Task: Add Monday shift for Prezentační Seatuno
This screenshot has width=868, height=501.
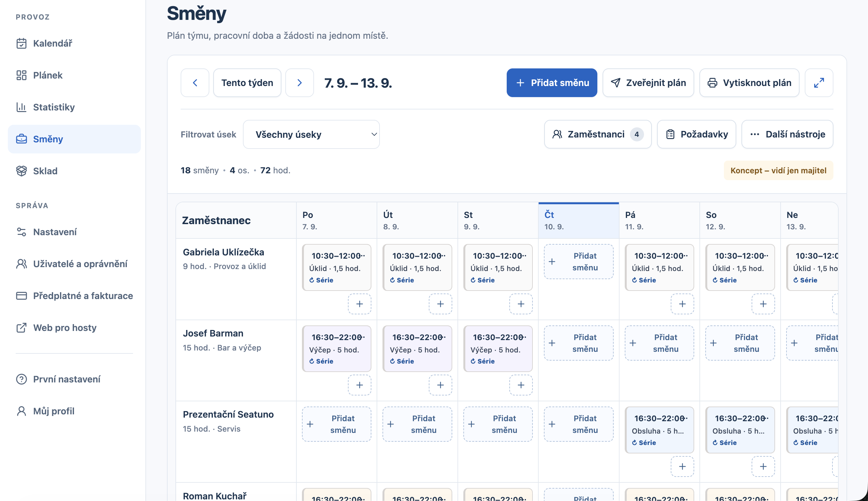Action: (x=337, y=424)
